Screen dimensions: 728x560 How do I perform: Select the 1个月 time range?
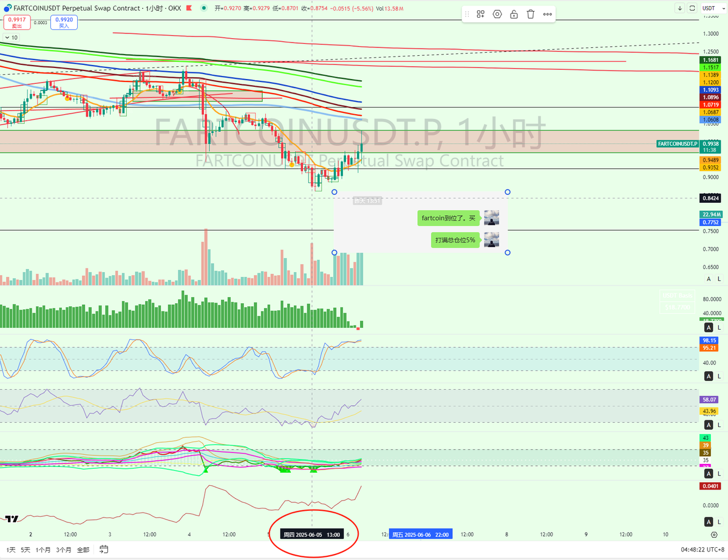tap(43, 550)
